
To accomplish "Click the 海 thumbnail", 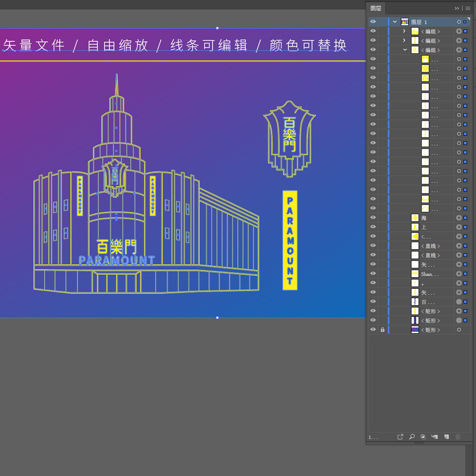I will coord(415,218).
